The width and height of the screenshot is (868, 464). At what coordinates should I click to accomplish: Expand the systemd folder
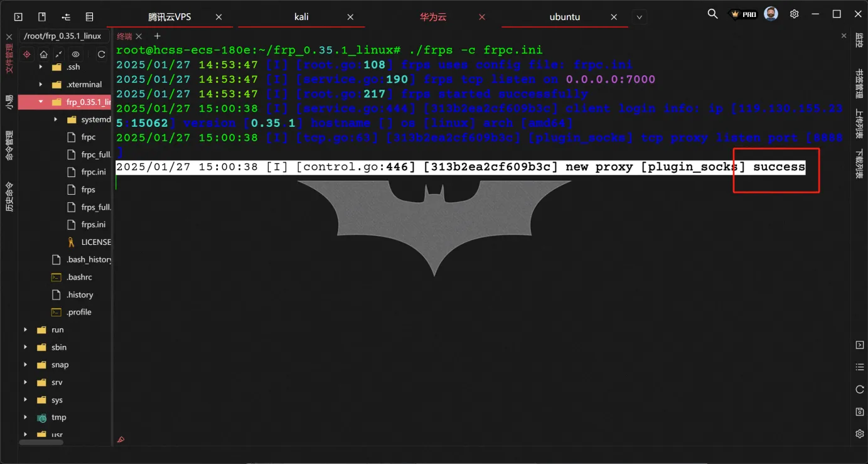tap(56, 119)
